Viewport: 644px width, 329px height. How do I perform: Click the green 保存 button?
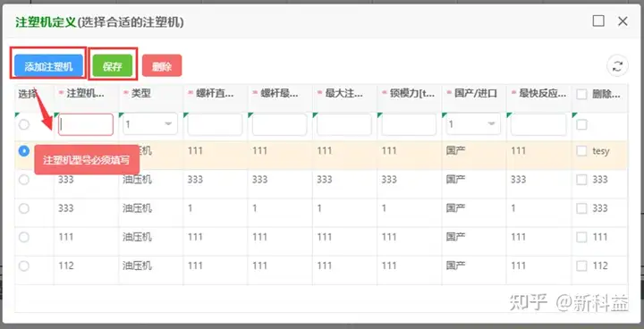[113, 66]
